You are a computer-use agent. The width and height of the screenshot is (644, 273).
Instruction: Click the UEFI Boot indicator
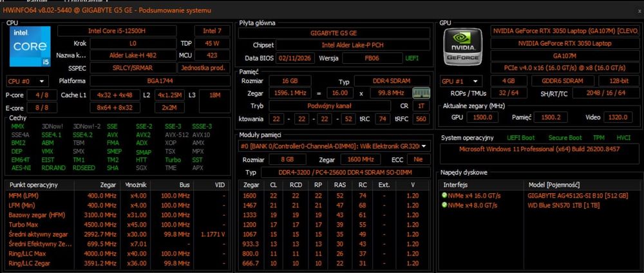coord(521,138)
